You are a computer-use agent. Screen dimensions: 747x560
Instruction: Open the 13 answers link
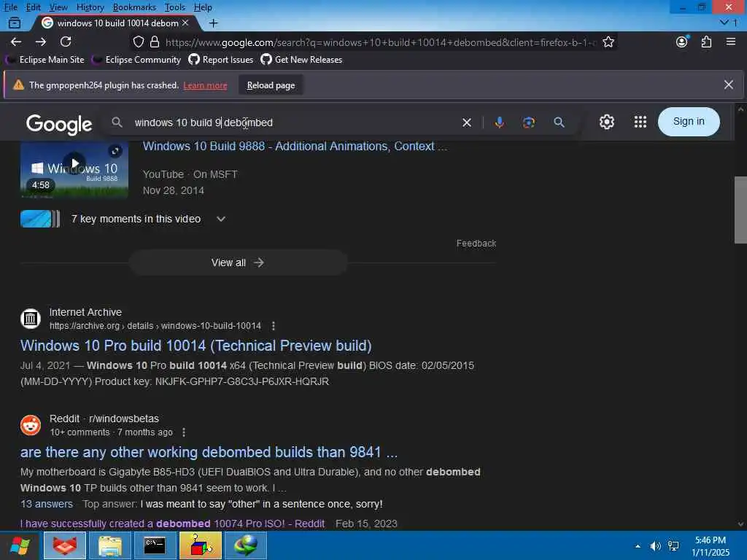pyautogui.click(x=47, y=504)
